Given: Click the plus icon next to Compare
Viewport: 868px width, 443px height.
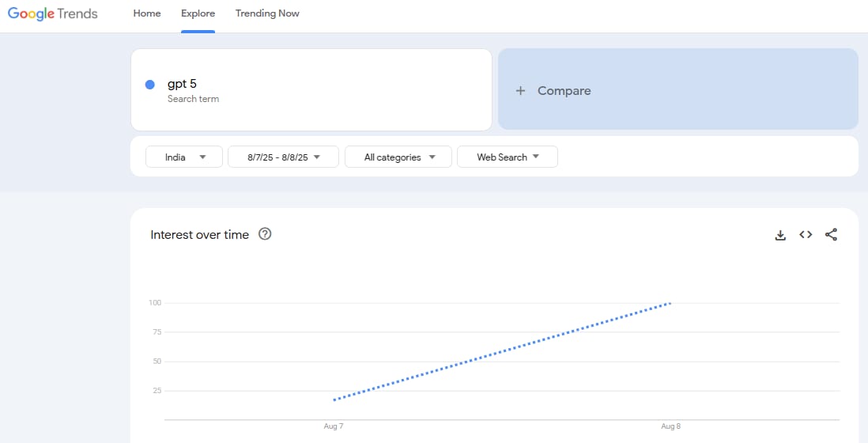Looking at the screenshot, I should (x=520, y=91).
